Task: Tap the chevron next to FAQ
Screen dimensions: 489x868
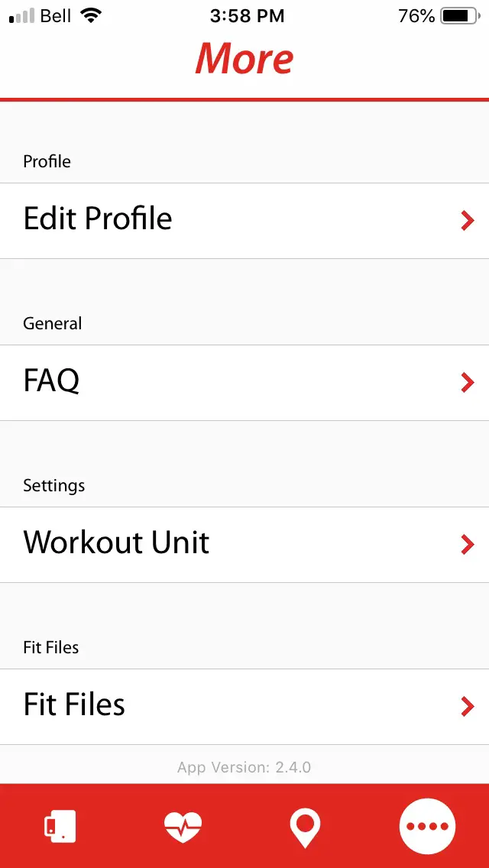Action: coord(467,383)
